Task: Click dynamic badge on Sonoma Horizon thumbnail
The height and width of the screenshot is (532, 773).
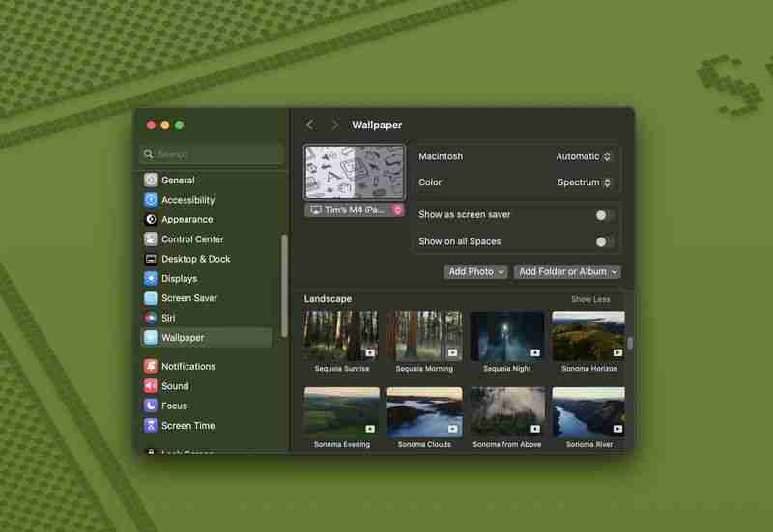Action: tap(617, 352)
